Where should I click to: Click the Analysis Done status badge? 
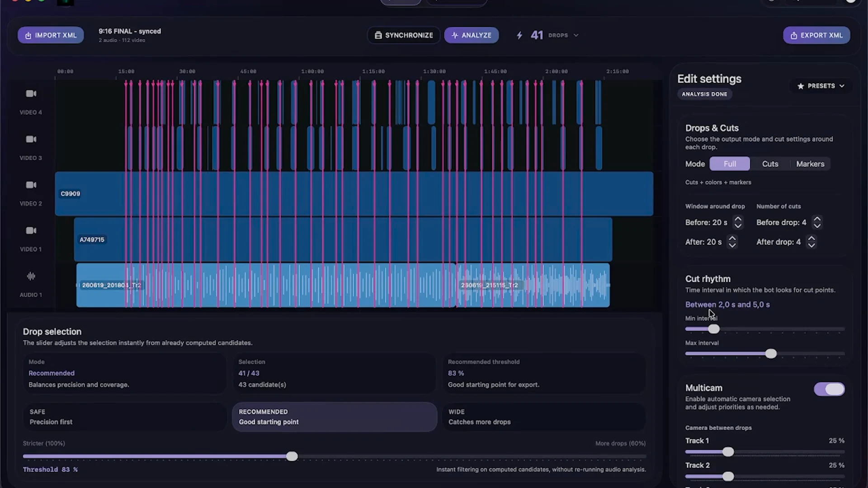(x=704, y=94)
